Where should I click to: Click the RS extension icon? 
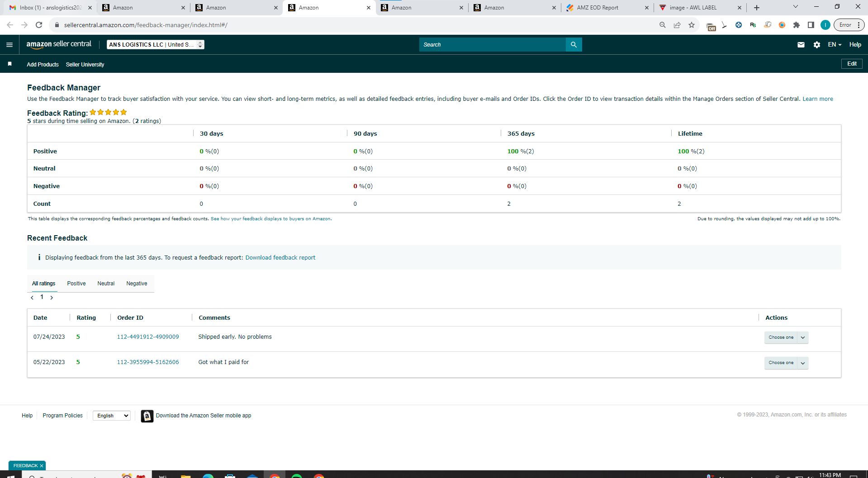(x=753, y=25)
